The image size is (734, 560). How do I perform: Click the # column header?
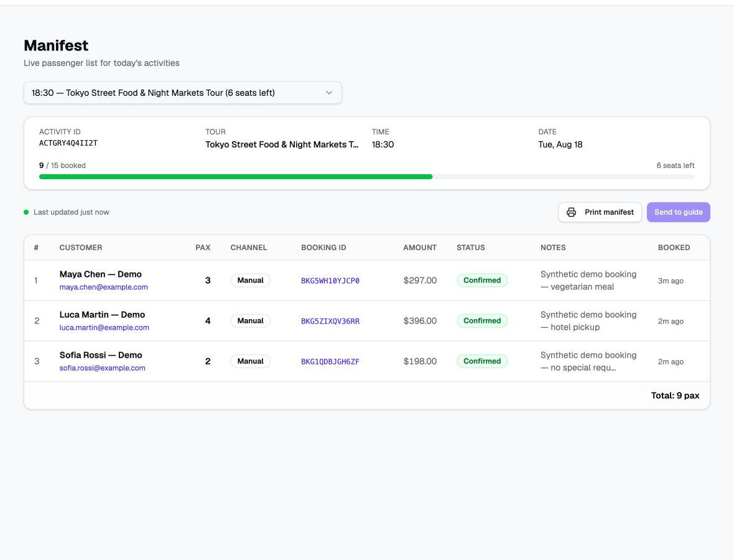pyautogui.click(x=36, y=247)
